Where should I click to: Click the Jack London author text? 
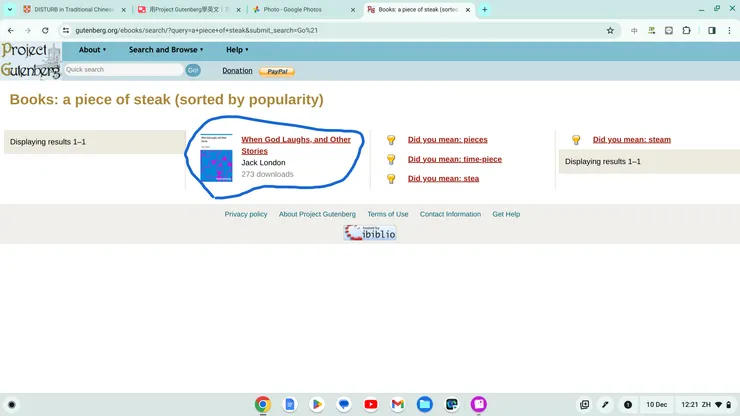tap(263, 162)
